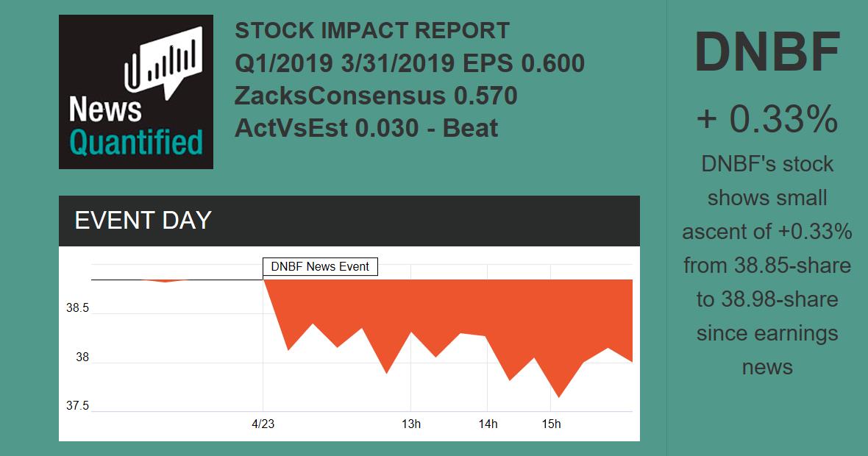Click the 13h time axis label
868x456 pixels.
410,424
